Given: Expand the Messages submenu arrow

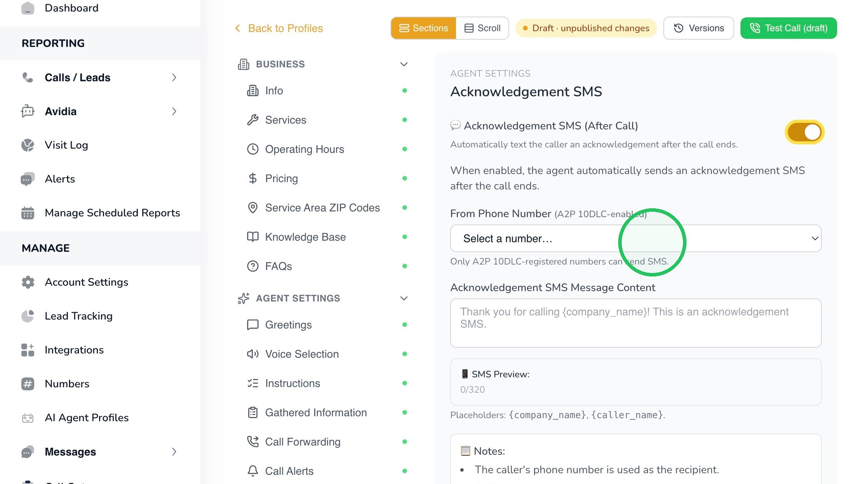Looking at the screenshot, I should [x=174, y=452].
